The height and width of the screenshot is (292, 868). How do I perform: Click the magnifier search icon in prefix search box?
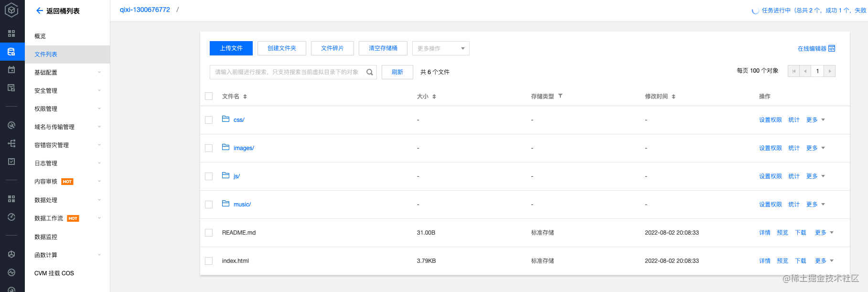point(369,72)
